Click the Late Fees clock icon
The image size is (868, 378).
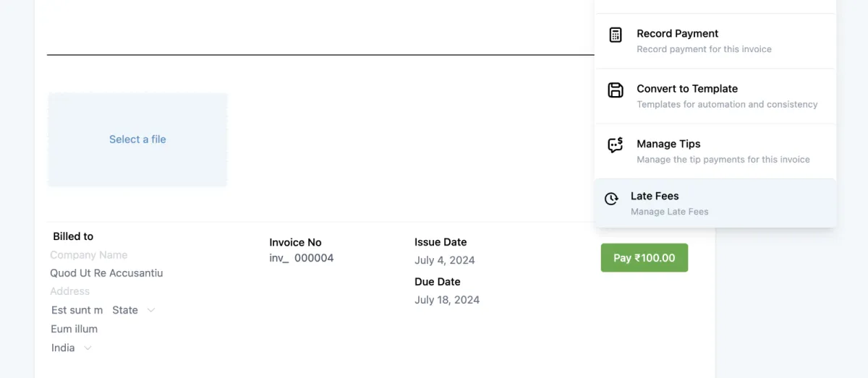click(x=611, y=199)
